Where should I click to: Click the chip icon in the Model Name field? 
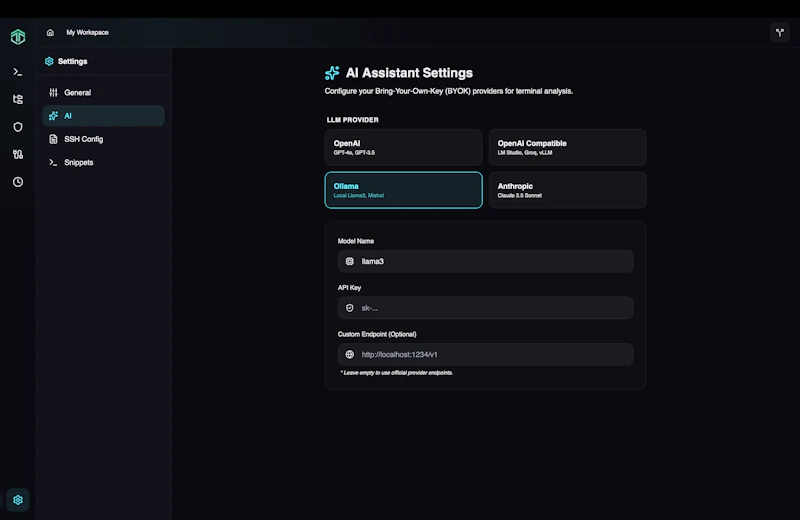[x=349, y=261]
